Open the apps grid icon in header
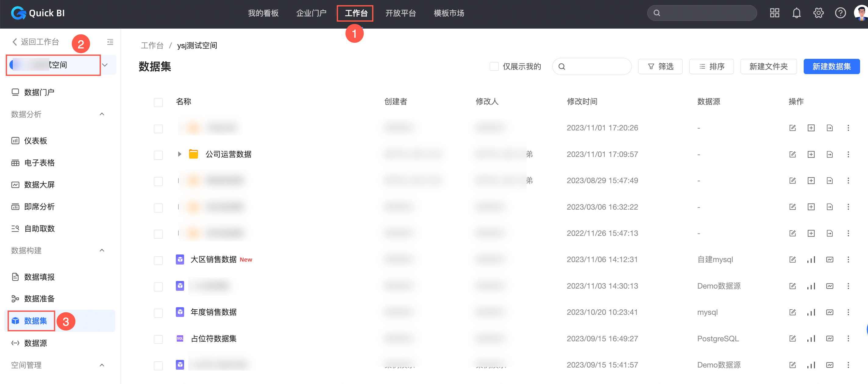This screenshot has width=868, height=384. 774,13
